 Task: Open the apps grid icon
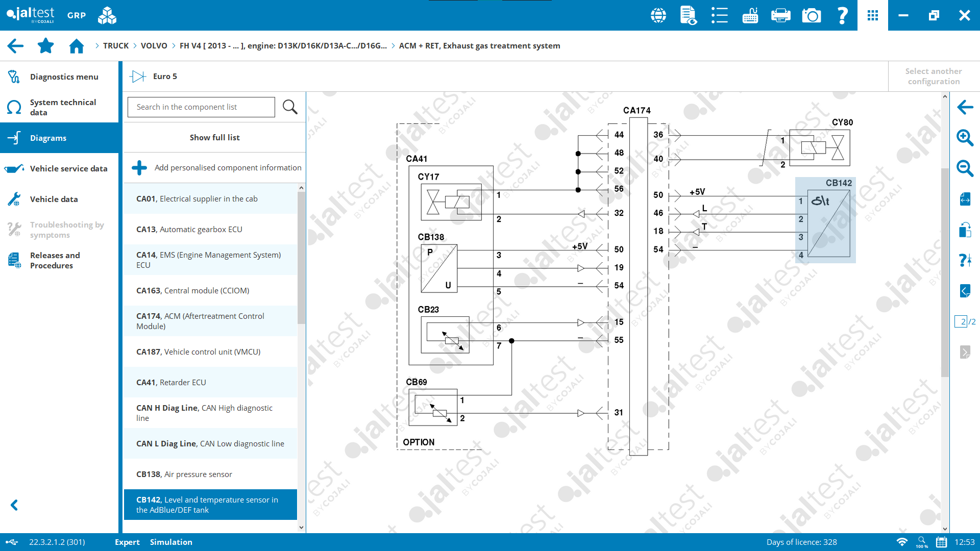(873, 15)
